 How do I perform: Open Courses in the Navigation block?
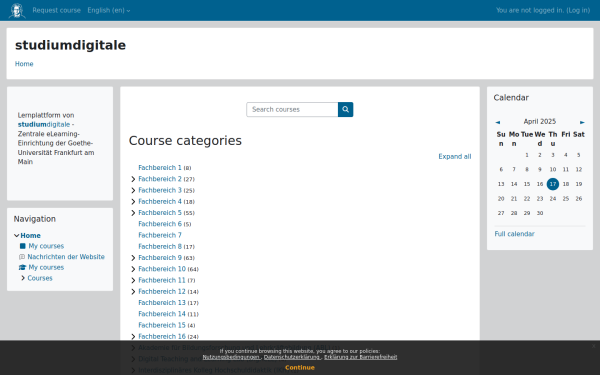[40, 278]
